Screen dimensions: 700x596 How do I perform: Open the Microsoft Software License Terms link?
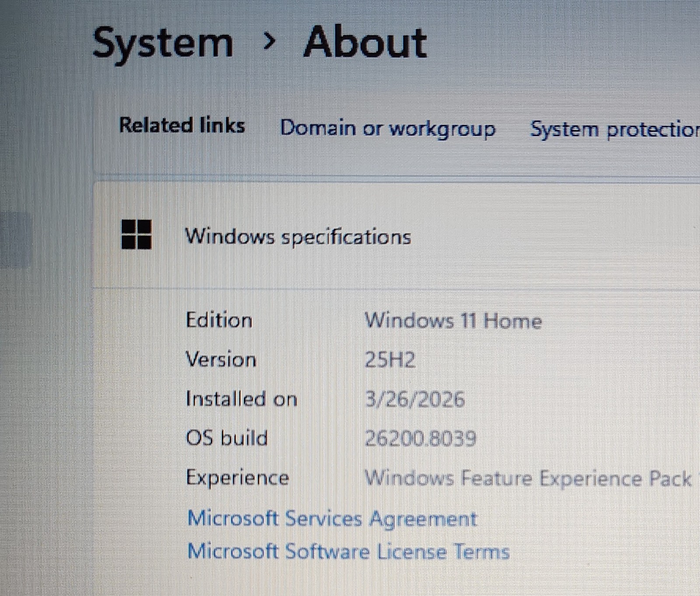pyautogui.click(x=348, y=551)
